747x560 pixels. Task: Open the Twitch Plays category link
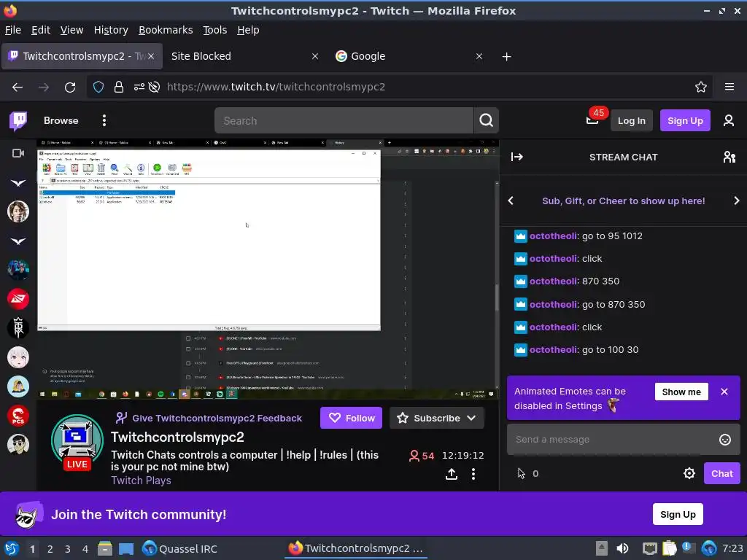tap(141, 481)
